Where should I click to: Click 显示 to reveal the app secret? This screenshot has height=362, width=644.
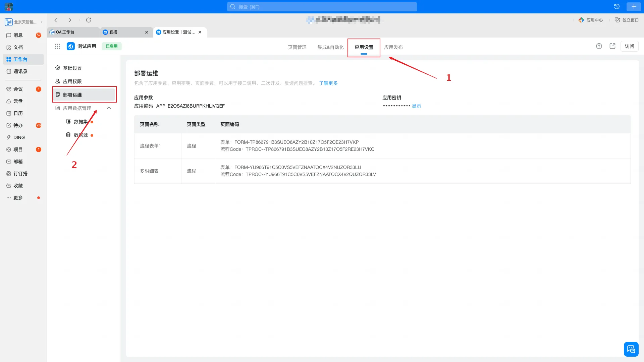click(416, 106)
